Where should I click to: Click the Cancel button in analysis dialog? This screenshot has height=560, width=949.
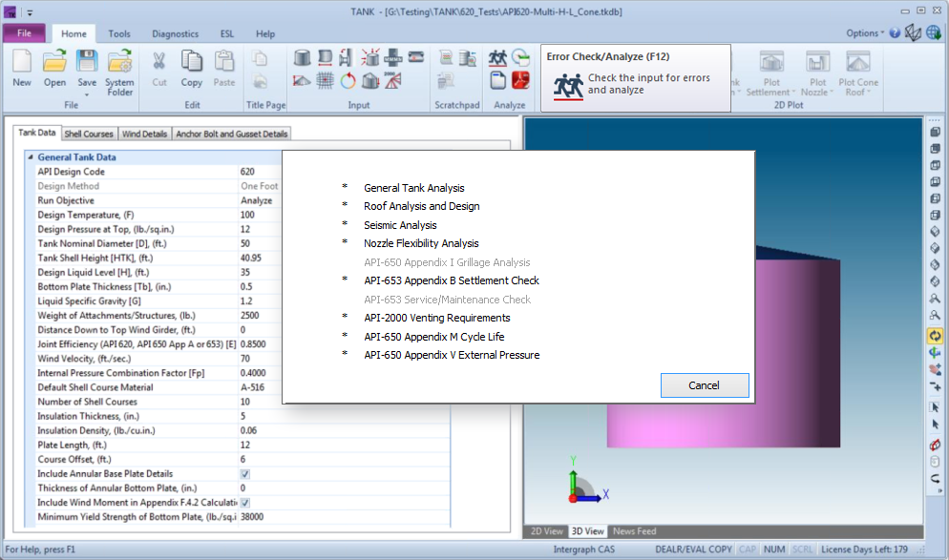click(705, 385)
